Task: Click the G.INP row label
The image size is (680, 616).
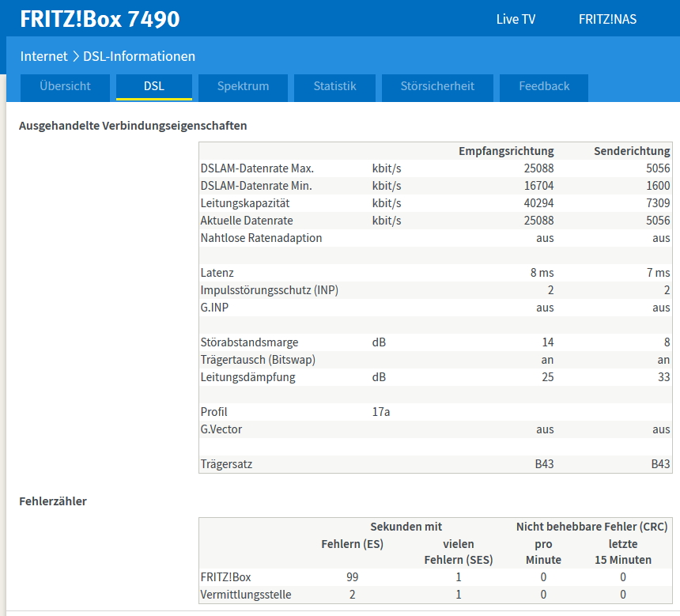Action: [x=214, y=307]
